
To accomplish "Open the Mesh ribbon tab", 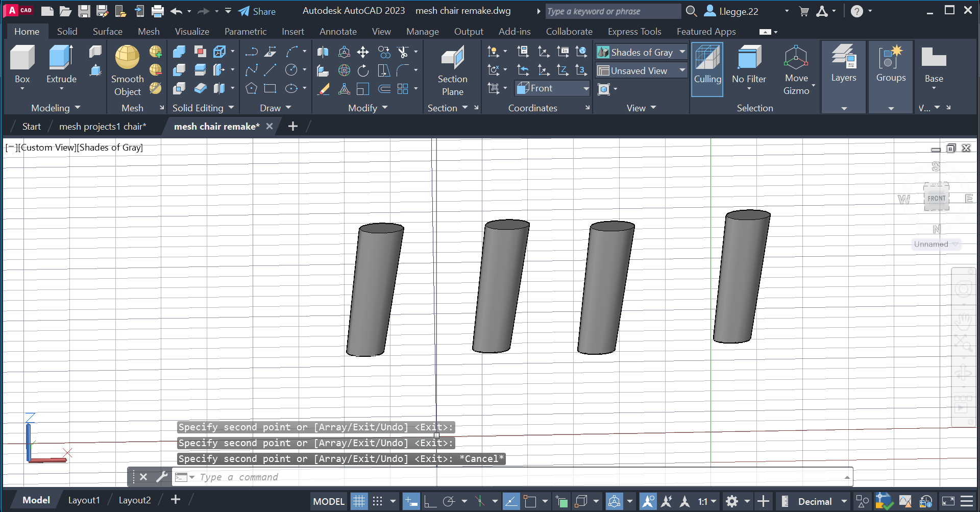I will click(149, 31).
